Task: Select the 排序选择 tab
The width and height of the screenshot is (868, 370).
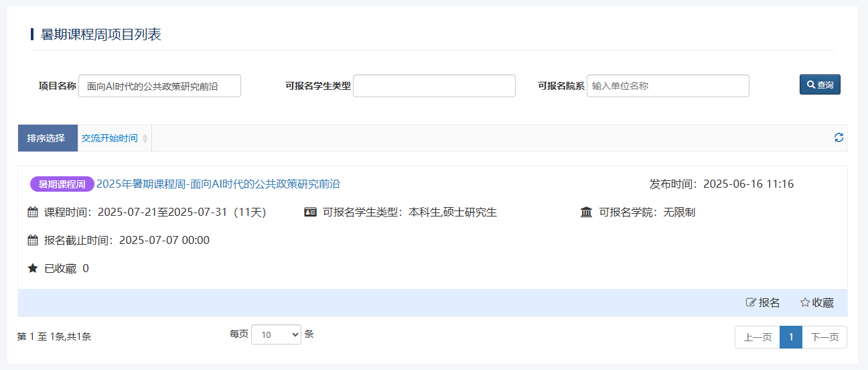Action: (x=46, y=138)
